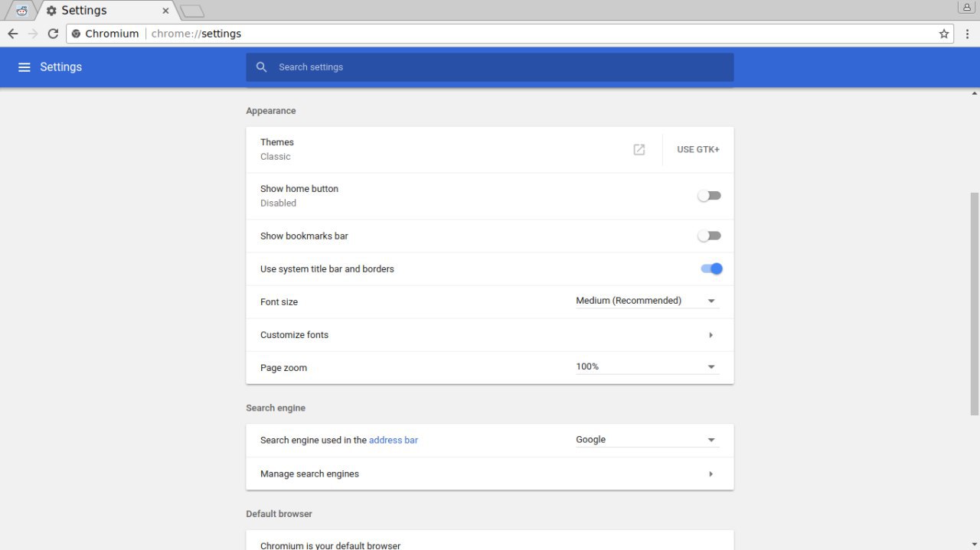The height and width of the screenshot is (550, 980).
Task: Click the search magnifier icon
Action: pos(261,67)
